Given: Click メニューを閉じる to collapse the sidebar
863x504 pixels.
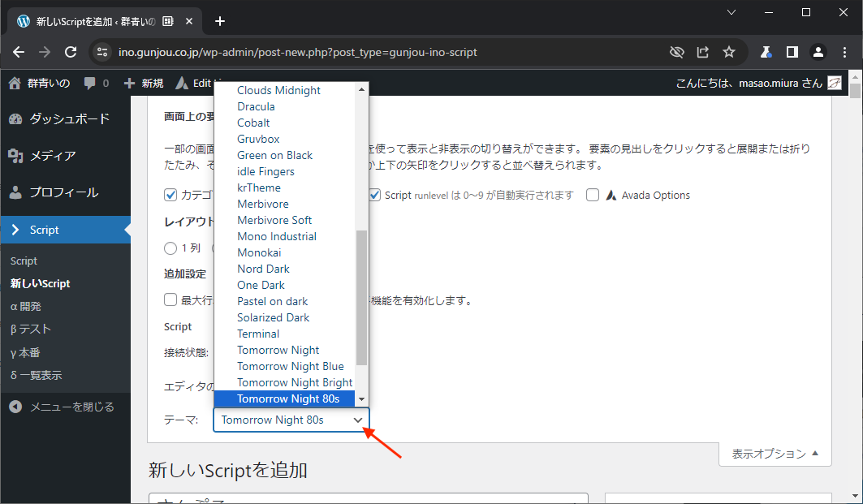Looking at the screenshot, I should pos(71,407).
